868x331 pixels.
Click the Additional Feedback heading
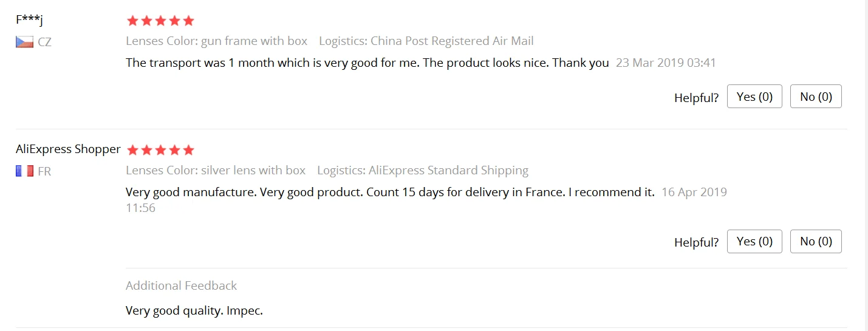181,285
